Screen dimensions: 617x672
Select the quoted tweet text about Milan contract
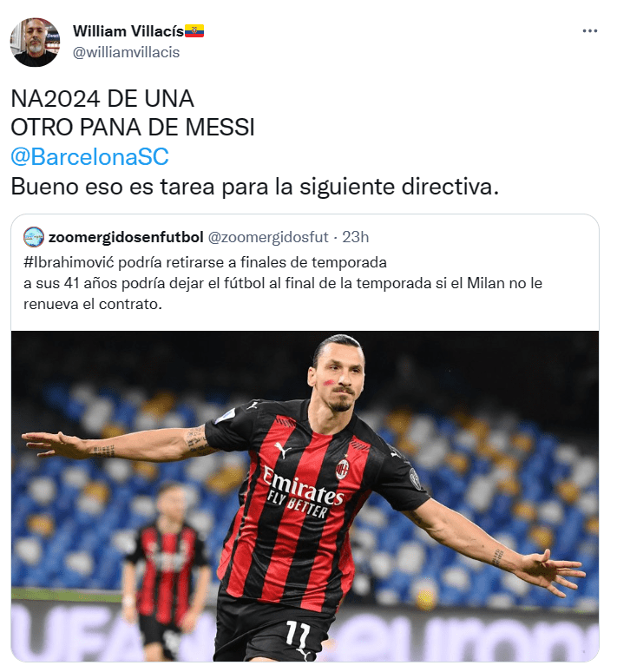pos(283,293)
